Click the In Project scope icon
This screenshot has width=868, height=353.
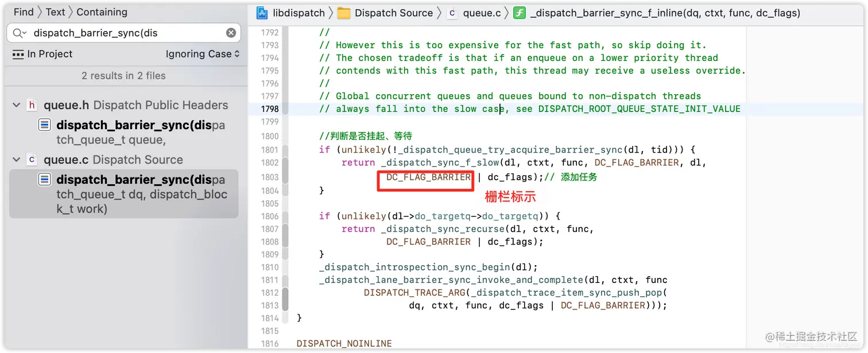(17, 54)
